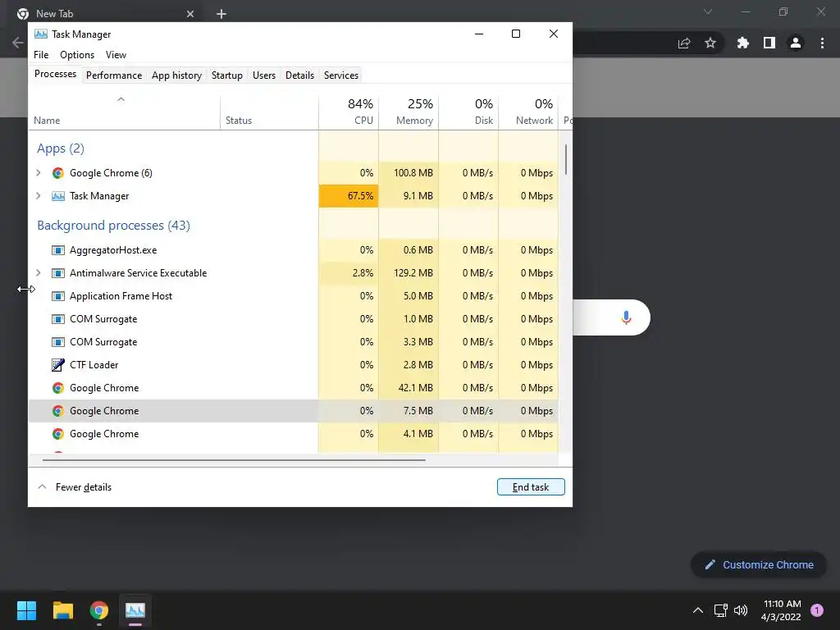Open the View menu

[x=116, y=55]
